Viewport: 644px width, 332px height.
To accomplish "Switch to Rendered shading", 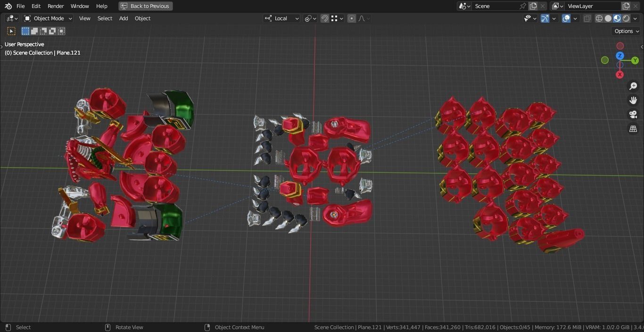I will pos(626,18).
